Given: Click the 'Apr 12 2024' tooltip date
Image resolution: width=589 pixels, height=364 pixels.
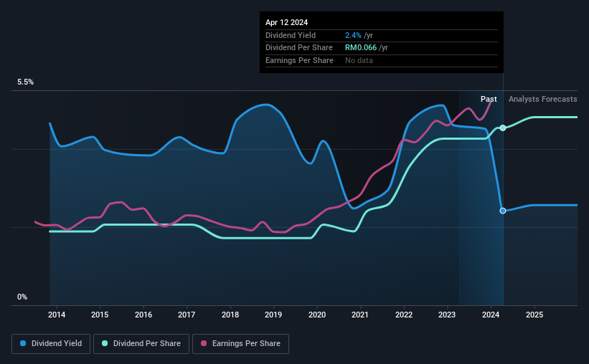Looking at the screenshot, I should (287, 22).
